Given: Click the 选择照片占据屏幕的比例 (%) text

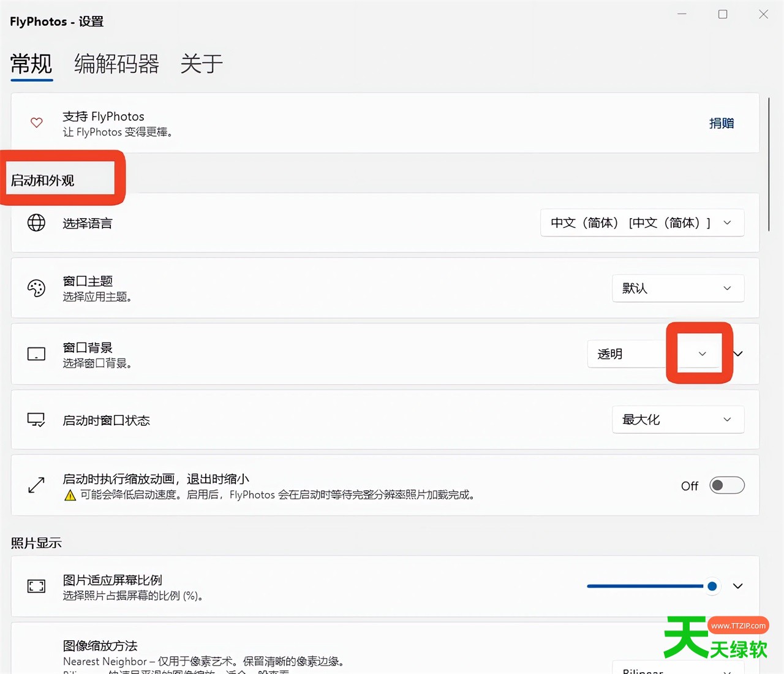Looking at the screenshot, I should click(133, 596).
